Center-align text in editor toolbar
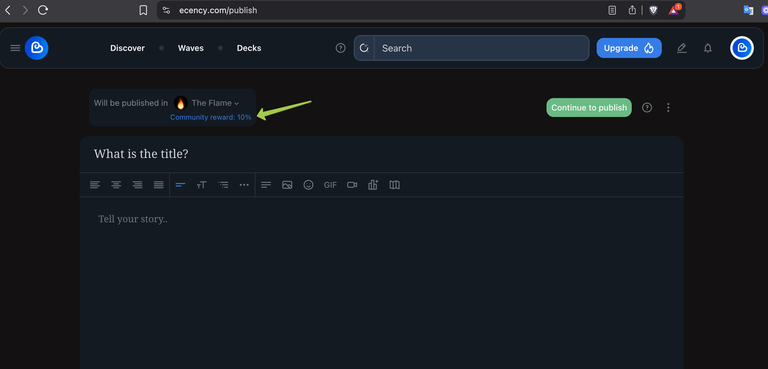The image size is (768, 369). [x=116, y=185]
